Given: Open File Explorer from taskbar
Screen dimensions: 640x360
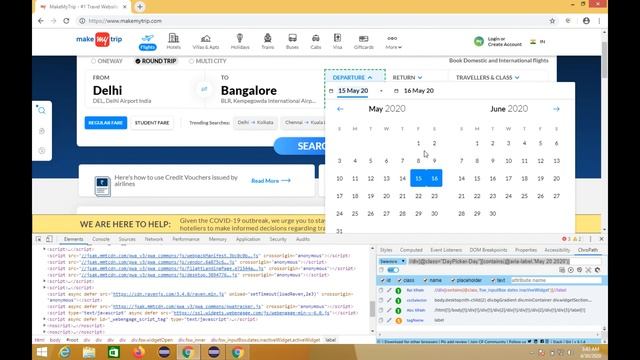Looking at the screenshot, I should 89,352.
